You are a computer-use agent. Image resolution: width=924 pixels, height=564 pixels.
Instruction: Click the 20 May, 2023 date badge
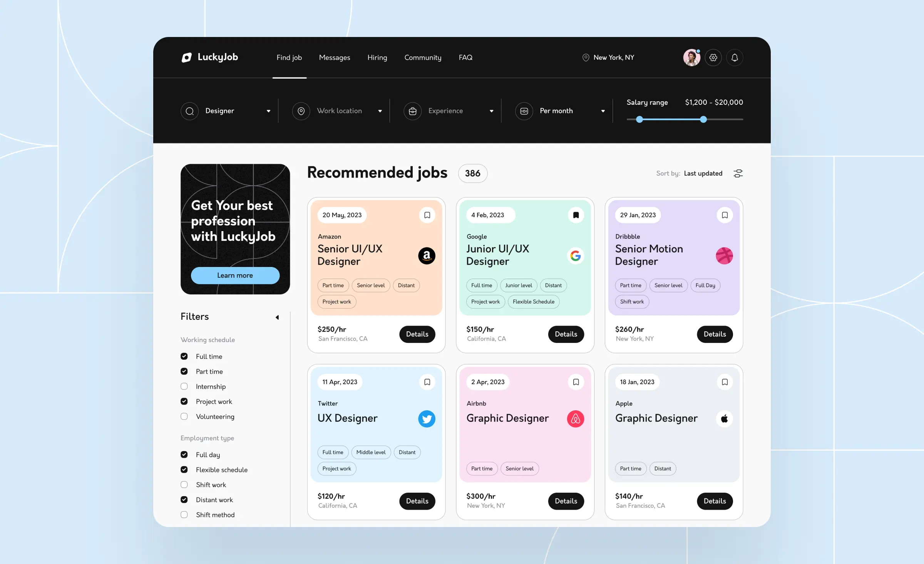342,215
